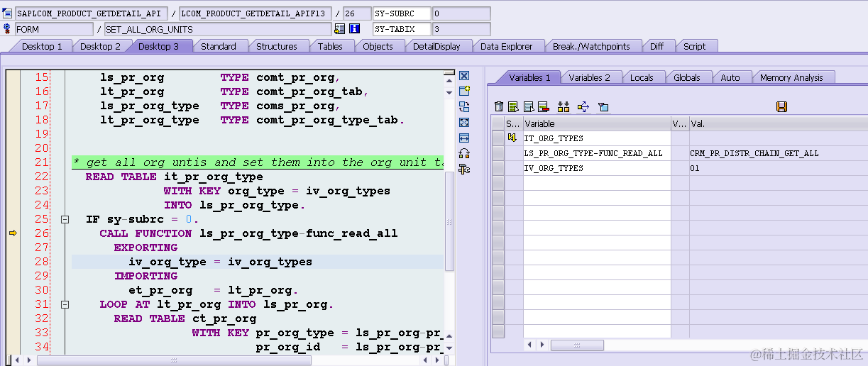Viewport: 868px width, 366px height.
Task: Click the form type icon at top left
Action: tap(7, 29)
